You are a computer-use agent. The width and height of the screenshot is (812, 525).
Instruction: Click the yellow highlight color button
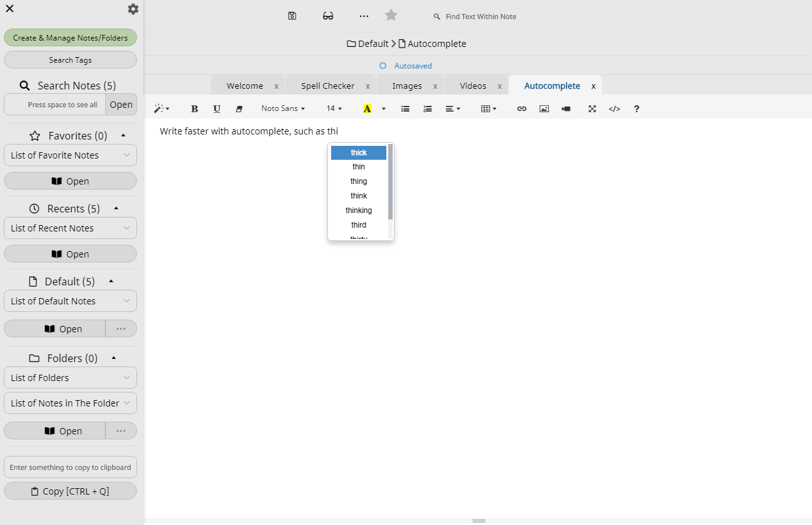(367, 108)
